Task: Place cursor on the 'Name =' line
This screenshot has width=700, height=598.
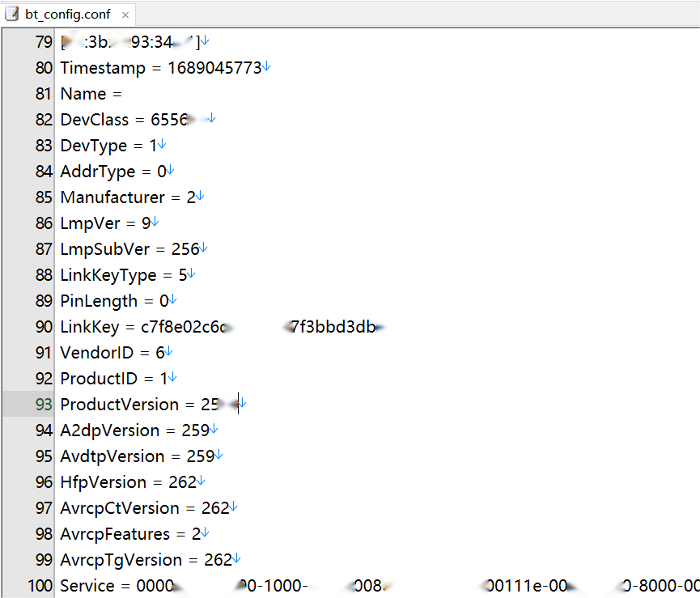Action: coord(91,94)
